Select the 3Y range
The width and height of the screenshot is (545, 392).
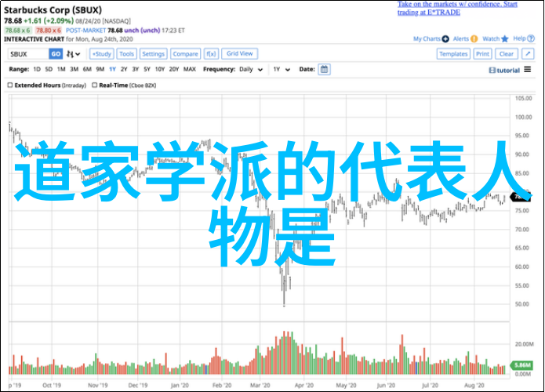135,69
